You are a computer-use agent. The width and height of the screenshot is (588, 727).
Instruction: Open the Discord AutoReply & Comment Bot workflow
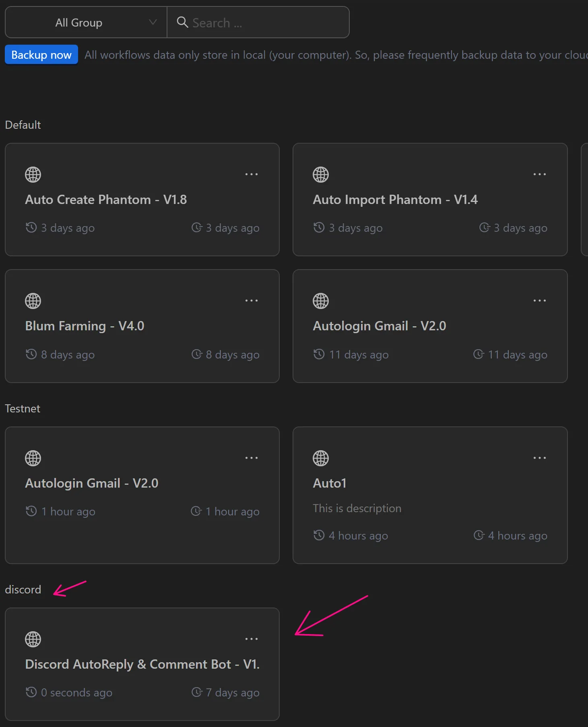[142, 664]
